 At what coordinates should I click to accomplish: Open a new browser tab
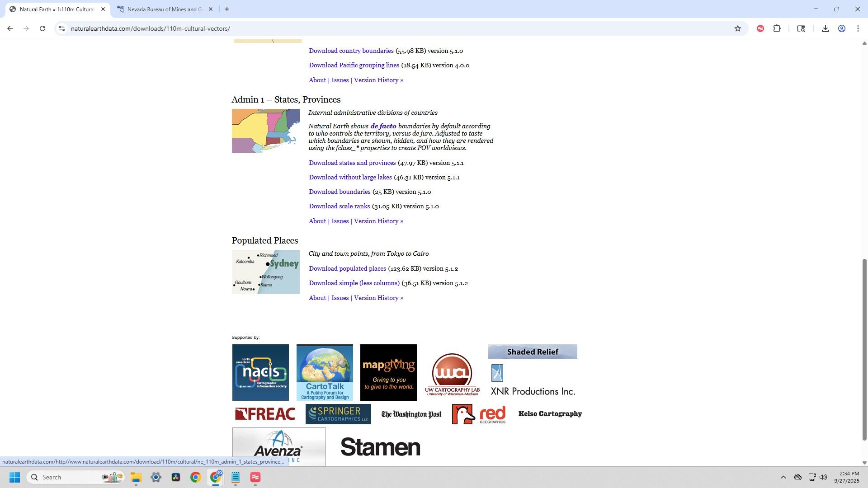point(227,9)
